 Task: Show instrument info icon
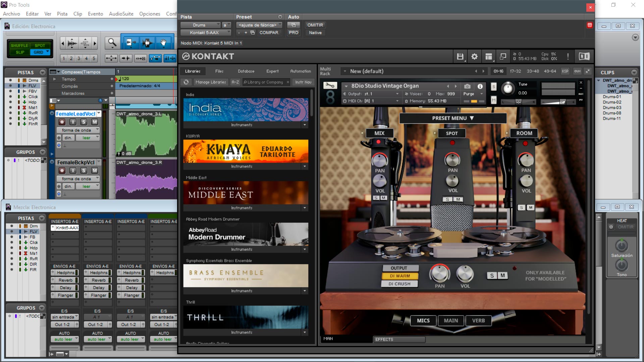[480, 86]
